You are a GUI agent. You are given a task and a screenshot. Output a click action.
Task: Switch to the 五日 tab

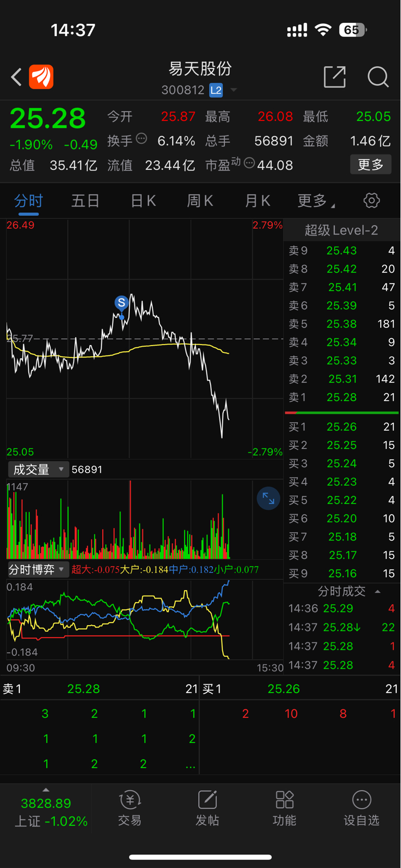click(86, 201)
